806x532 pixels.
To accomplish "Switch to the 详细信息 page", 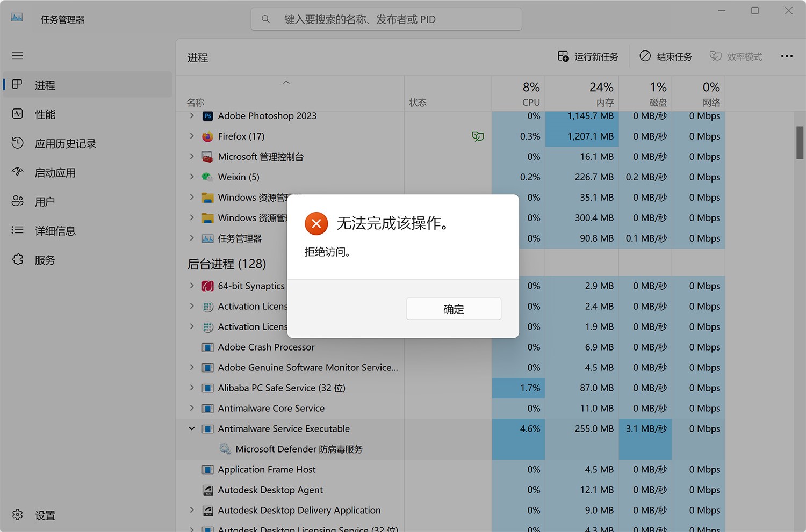I will (87, 230).
